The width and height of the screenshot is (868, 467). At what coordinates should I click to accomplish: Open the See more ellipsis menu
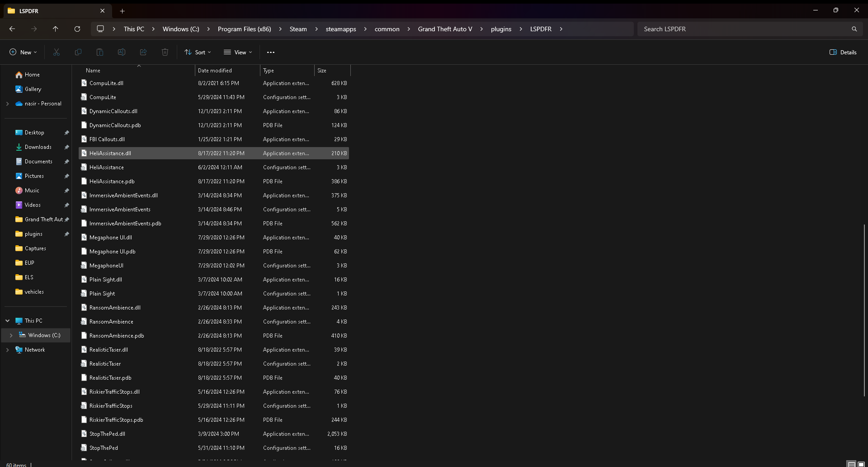[x=271, y=52]
